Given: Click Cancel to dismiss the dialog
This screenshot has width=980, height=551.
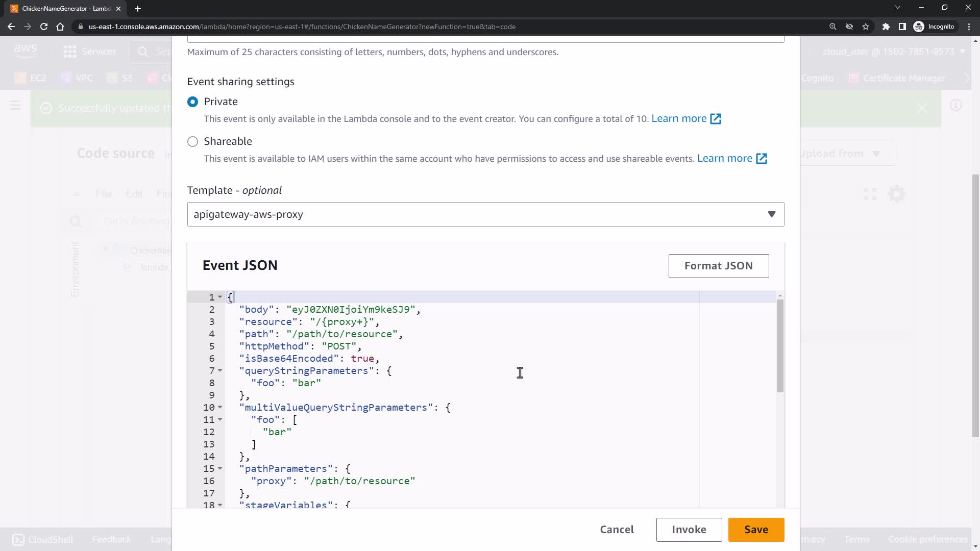Looking at the screenshot, I should click(617, 530).
